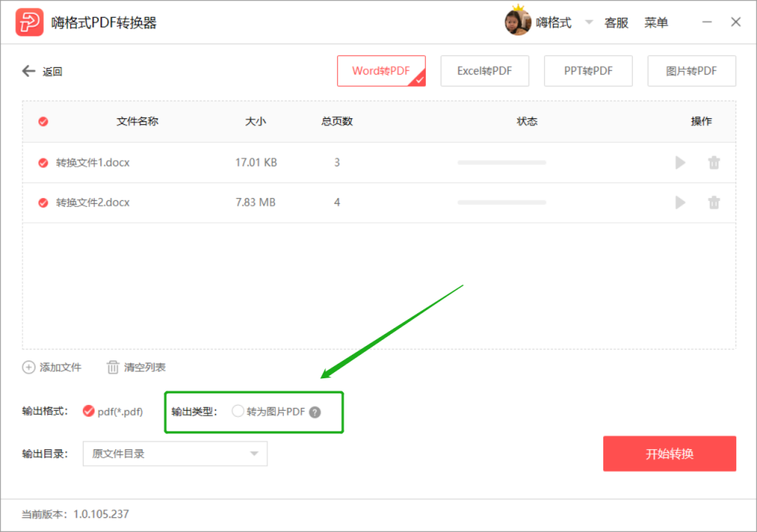Open the 菜单 menu
This screenshot has height=532, width=757.
pyautogui.click(x=656, y=23)
